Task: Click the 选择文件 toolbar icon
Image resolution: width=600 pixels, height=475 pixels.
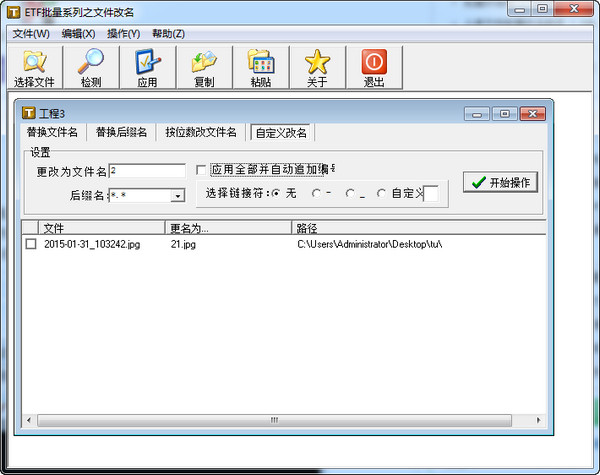Action: 35,63
